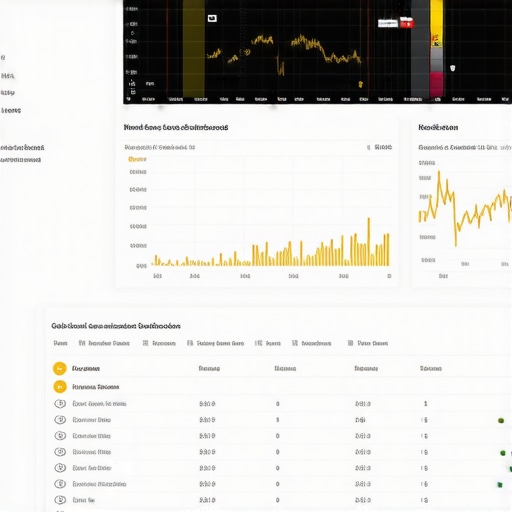Select the white tag left of the red tag
The image size is (512, 512).
click(388, 23)
